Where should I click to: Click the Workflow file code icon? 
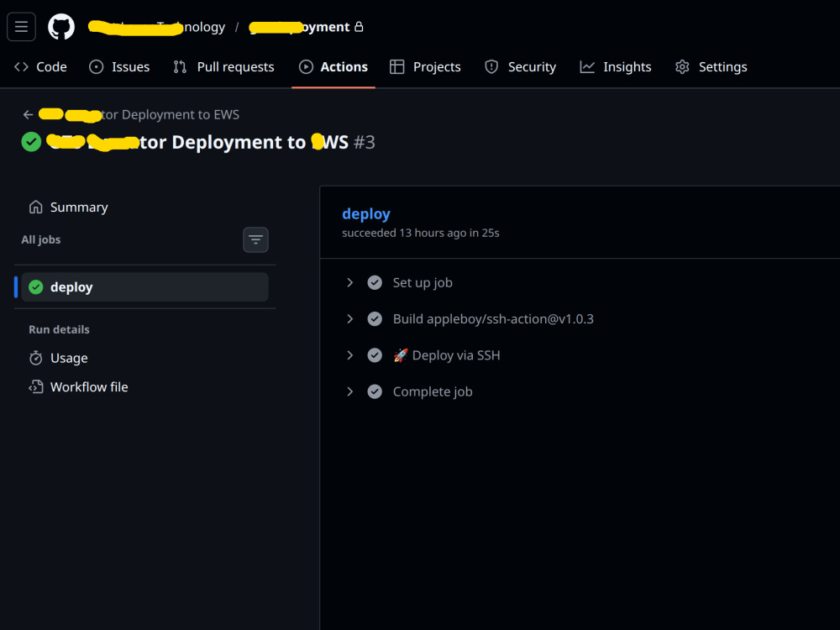click(x=36, y=386)
